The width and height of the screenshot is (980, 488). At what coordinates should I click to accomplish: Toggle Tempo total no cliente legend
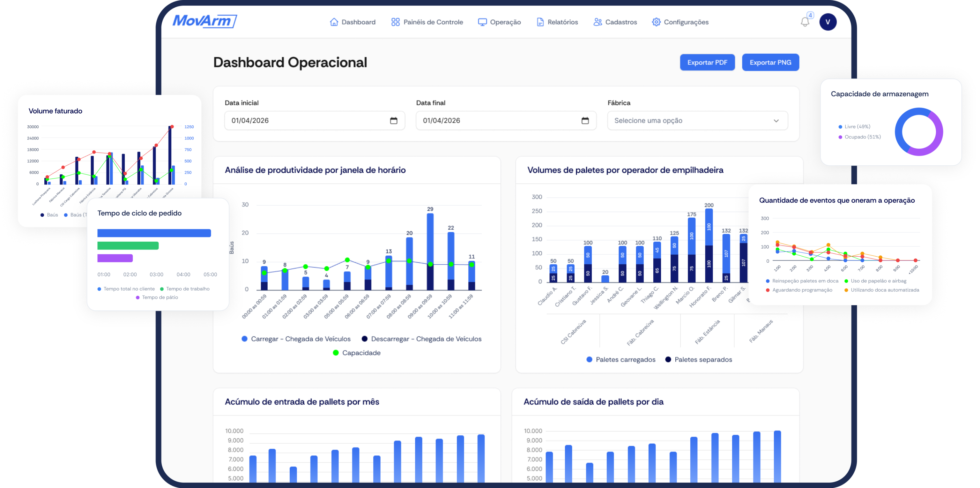click(x=126, y=289)
